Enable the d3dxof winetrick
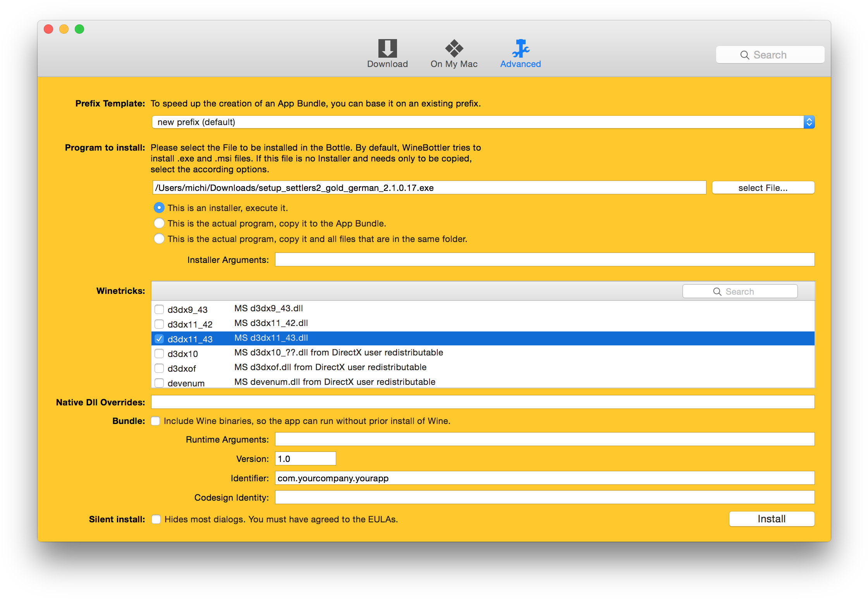The height and width of the screenshot is (599, 868). click(x=159, y=368)
